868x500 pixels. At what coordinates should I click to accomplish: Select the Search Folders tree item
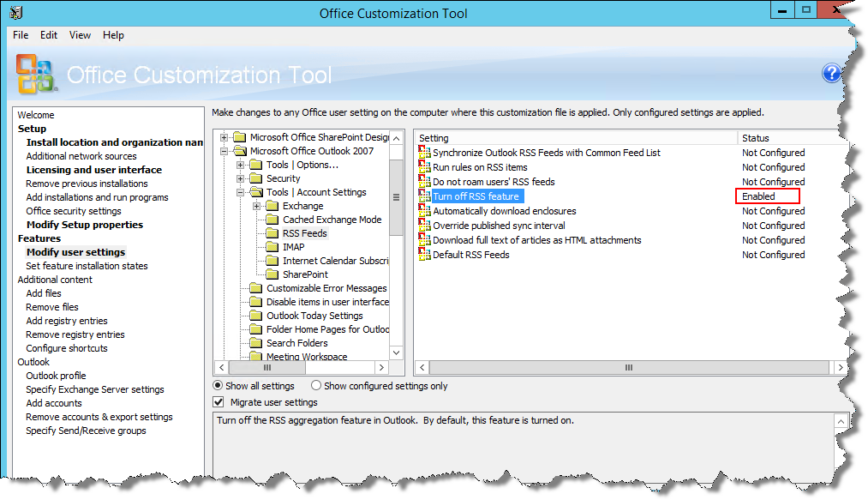point(296,343)
